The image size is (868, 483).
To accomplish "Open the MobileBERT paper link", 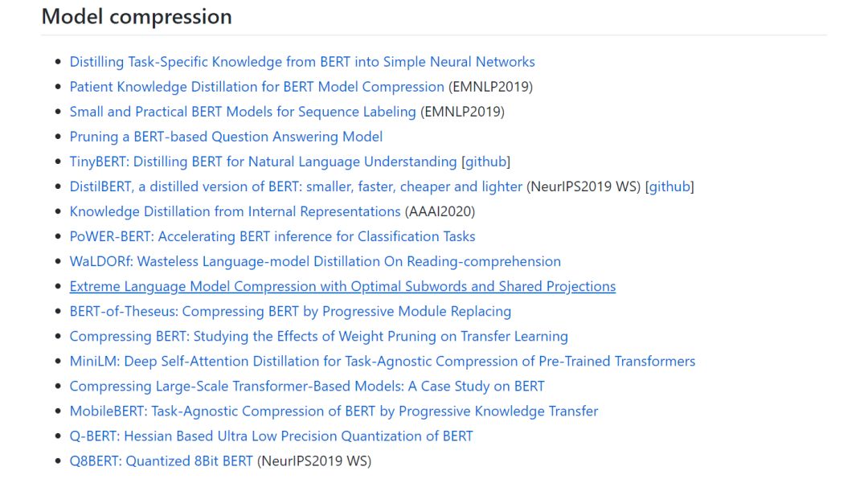I will pos(334,411).
